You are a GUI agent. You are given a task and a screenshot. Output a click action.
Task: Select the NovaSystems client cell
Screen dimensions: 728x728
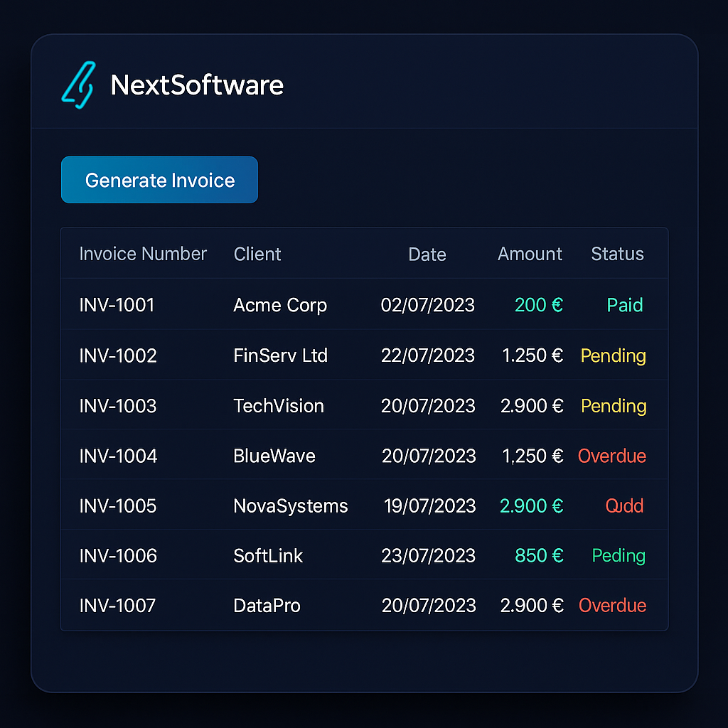(x=291, y=506)
